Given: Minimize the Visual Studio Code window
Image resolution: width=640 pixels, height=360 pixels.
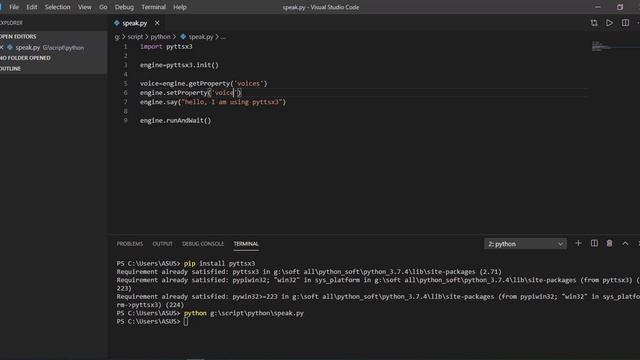Looking at the screenshot, I should point(598,7).
